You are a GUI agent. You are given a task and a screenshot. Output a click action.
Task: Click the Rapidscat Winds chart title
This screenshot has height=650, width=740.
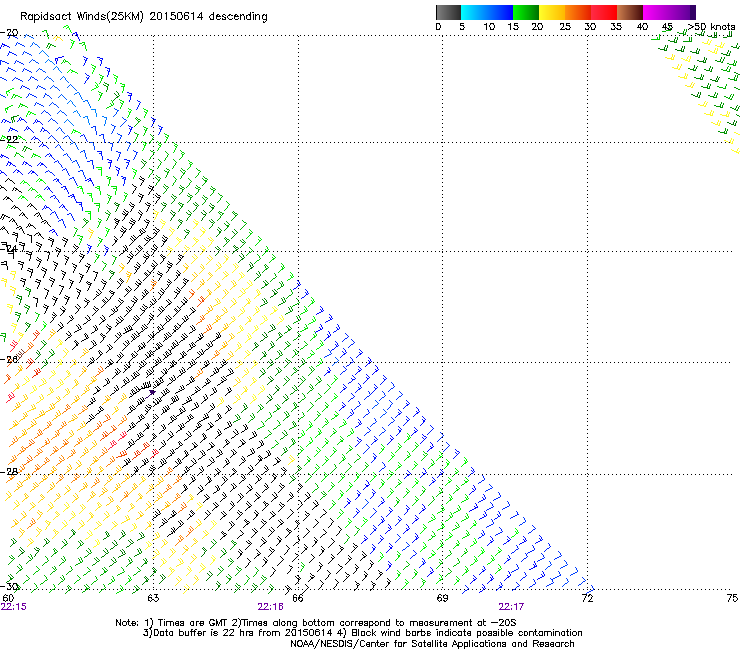pyautogui.click(x=144, y=17)
